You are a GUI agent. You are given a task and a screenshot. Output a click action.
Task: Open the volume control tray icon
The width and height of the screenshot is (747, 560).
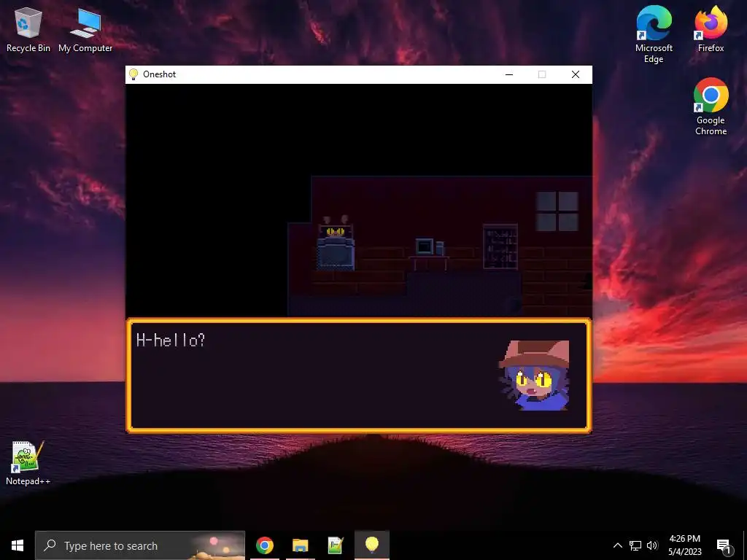[652, 545]
